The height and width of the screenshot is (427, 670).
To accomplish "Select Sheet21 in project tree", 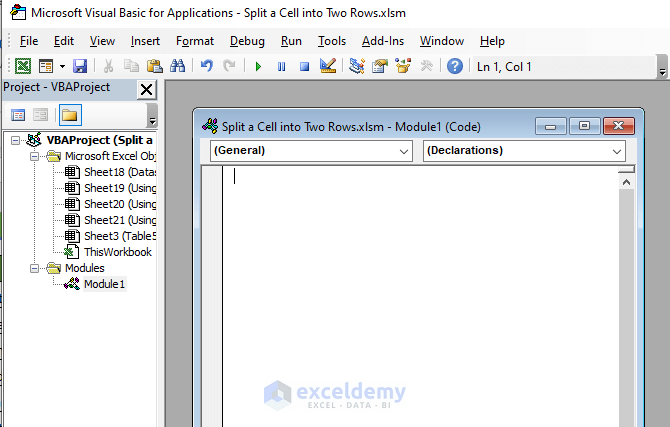I will (x=120, y=220).
